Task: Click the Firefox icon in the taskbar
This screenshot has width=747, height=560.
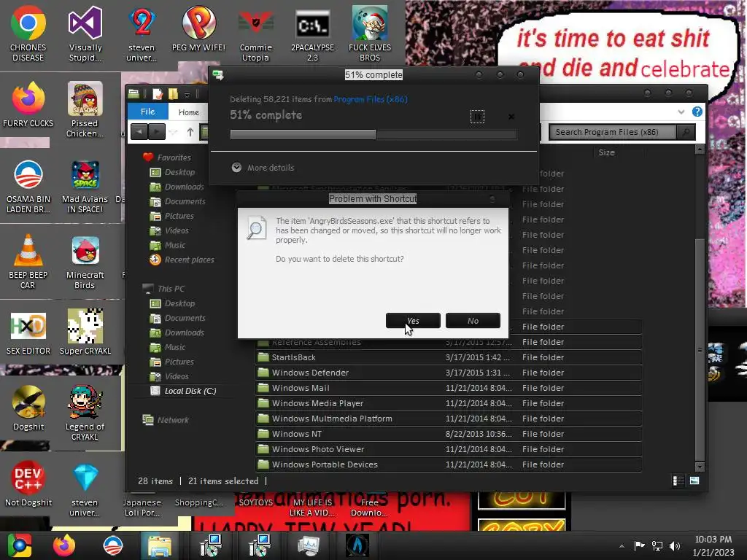Action: pyautogui.click(x=64, y=545)
